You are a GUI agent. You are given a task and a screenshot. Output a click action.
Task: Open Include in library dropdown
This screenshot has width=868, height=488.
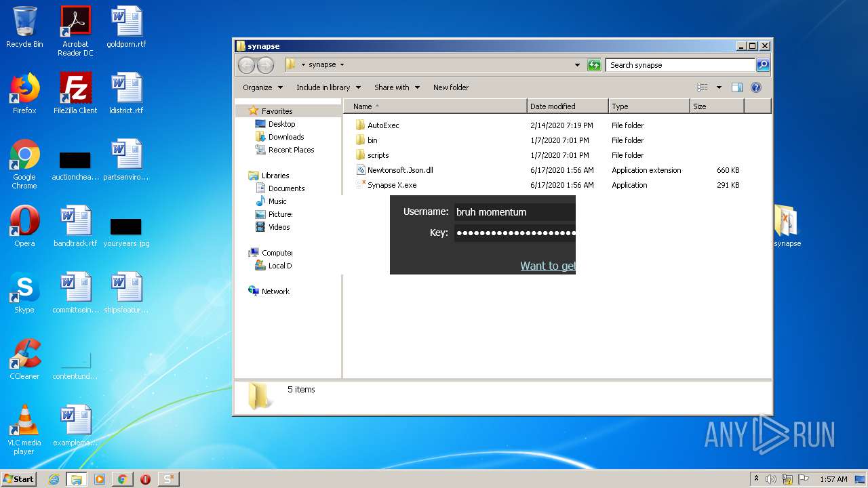(x=328, y=87)
